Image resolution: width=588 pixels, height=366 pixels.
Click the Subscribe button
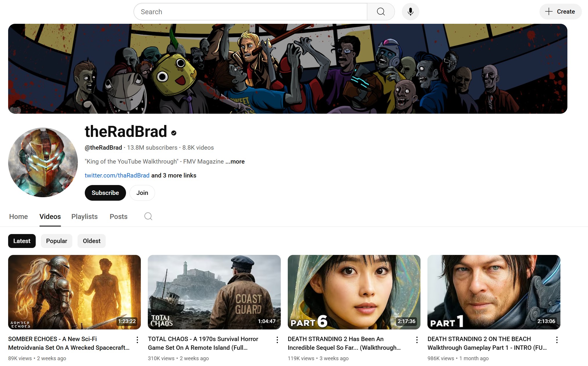pos(105,193)
